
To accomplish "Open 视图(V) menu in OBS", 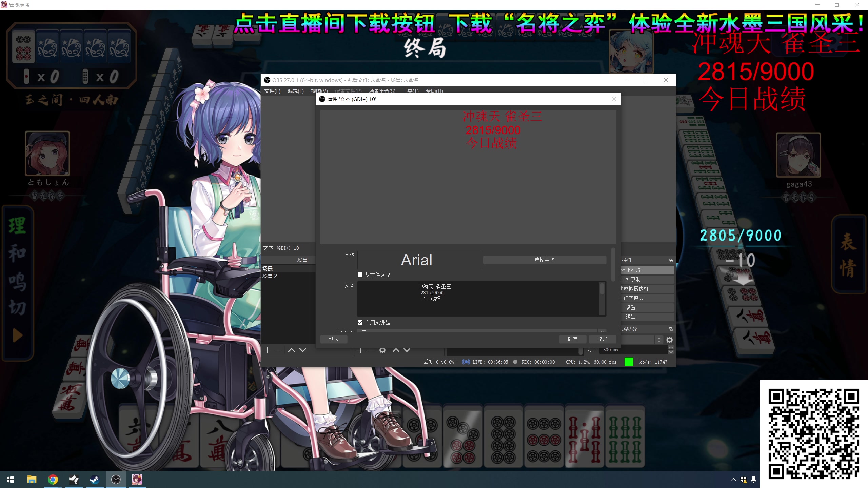I will pos(319,91).
